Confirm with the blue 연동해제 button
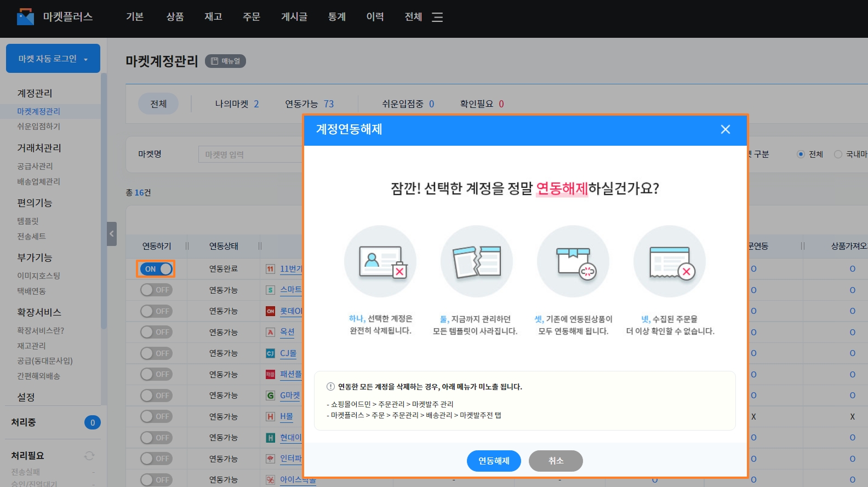The image size is (868, 487). pos(494,461)
